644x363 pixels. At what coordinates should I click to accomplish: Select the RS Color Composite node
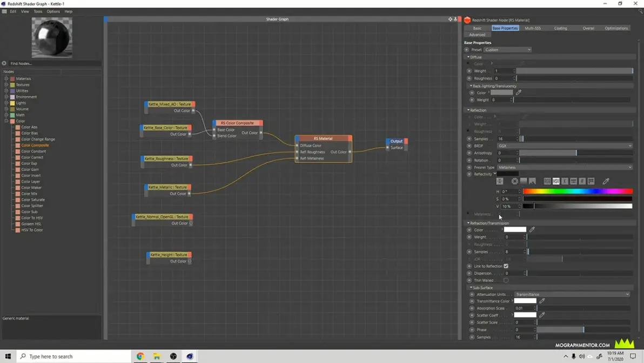(x=237, y=123)
